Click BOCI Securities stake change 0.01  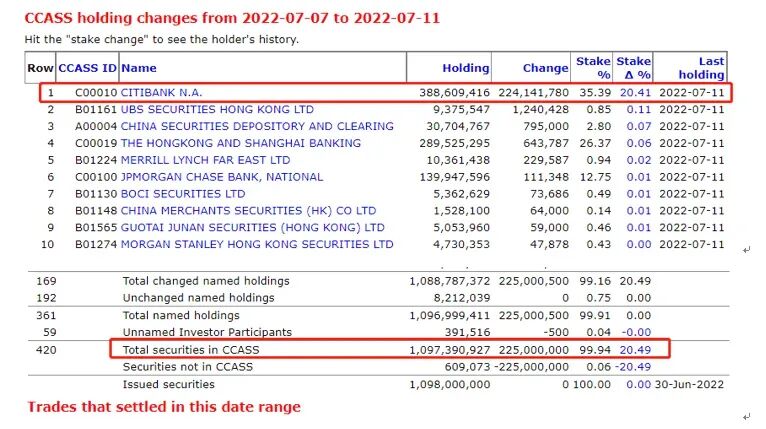(x=638, y=194)
